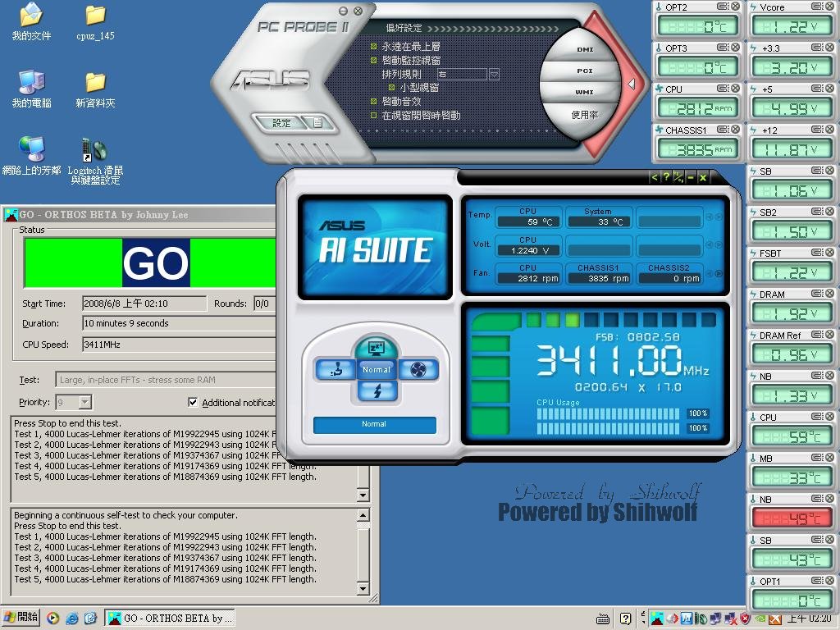Viewport: 840px width, 630px height.
Task: Toggle the 小型視窗 checkbox
Action: [391, 87]
